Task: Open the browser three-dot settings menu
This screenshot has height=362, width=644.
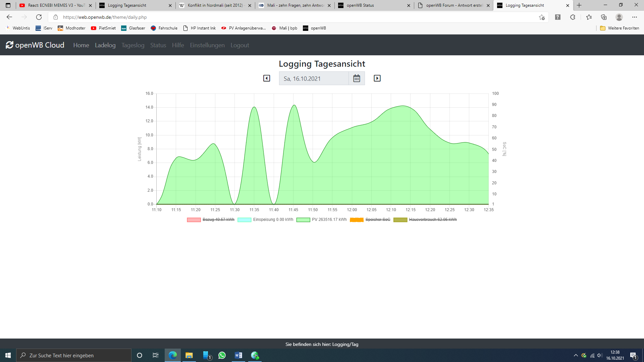Action: coord(634,17)
